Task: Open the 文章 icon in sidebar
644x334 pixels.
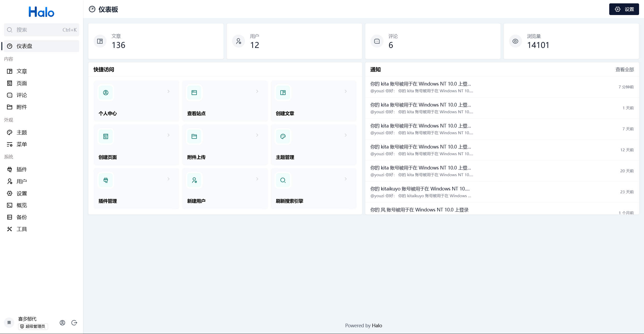Action: pyautogui.click(x=10, y=71)
